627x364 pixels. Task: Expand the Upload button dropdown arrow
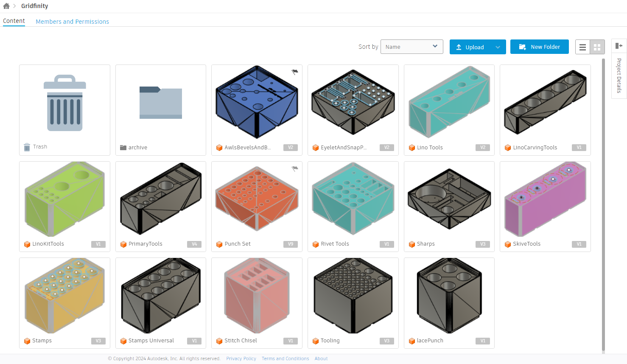pos(498,47)
